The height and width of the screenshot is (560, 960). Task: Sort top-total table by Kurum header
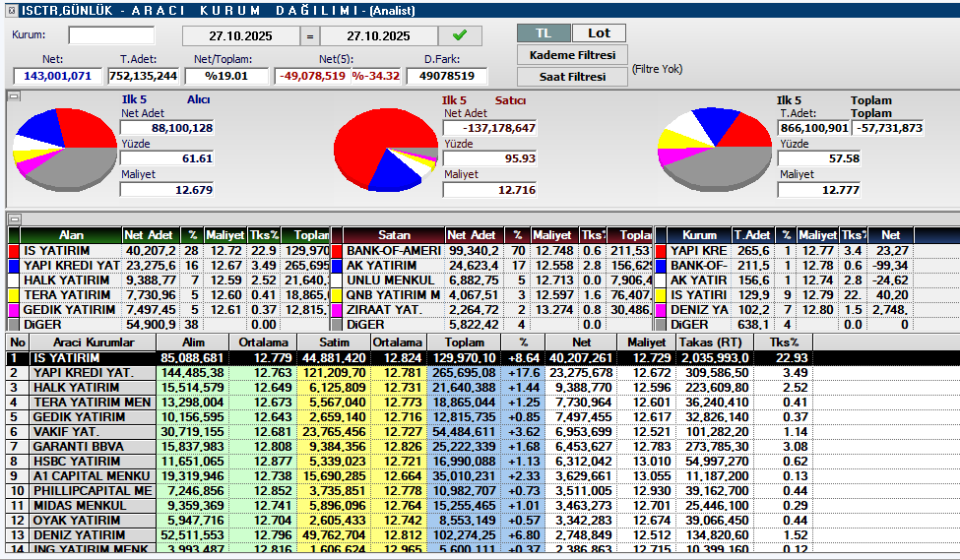tap(699, 235)
